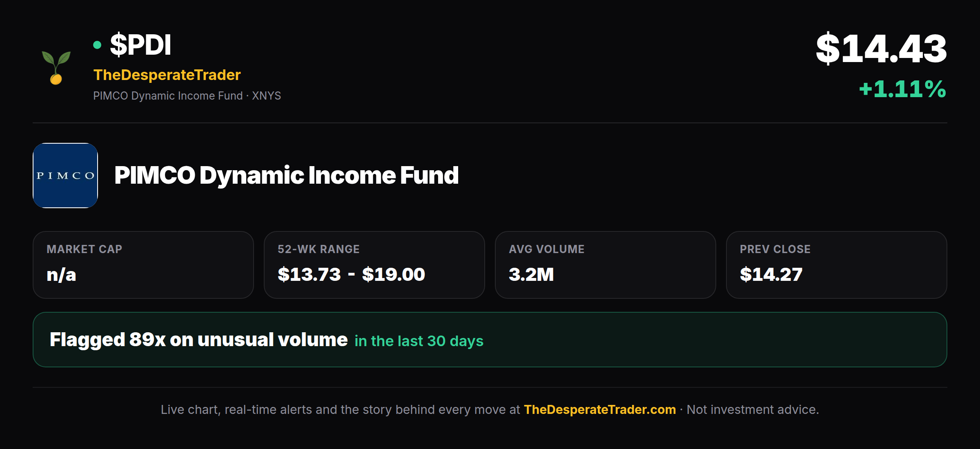The image size is (980, 449).
Task: Click the n/a market cap value
Action: pyautogui.click(x=61, y=275)
